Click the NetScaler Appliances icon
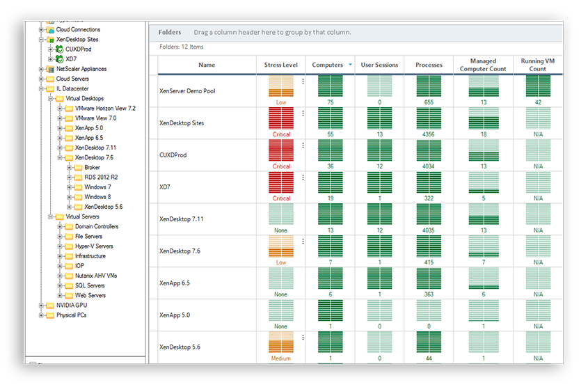 click(50, 69)
